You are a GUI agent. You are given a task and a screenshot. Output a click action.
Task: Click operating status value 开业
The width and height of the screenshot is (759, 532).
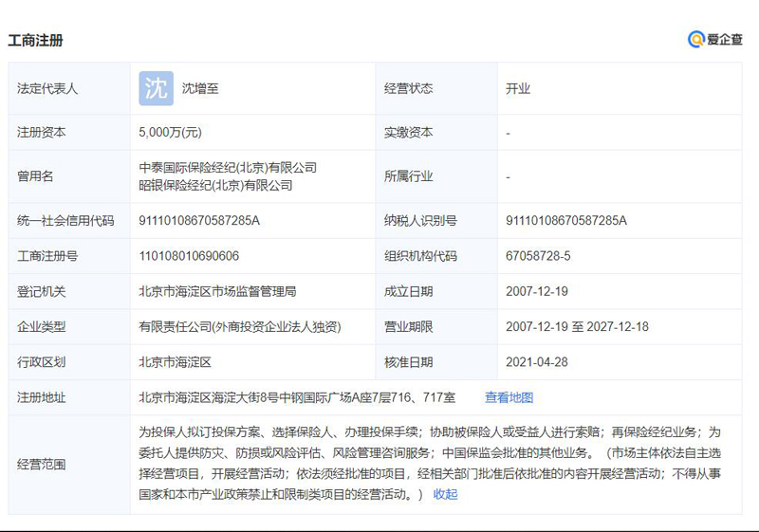coord(518,88)
